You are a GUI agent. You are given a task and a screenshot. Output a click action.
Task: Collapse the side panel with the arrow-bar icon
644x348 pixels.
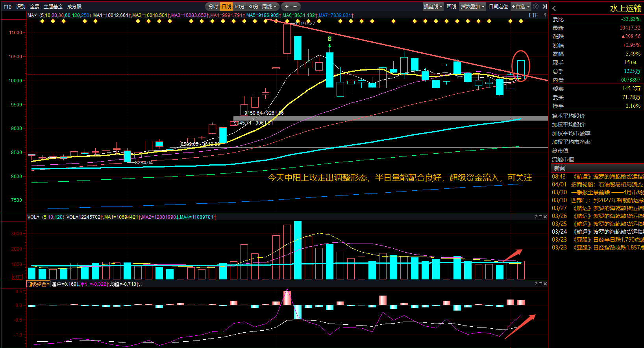pyautogui.click(x=545, y=6)
